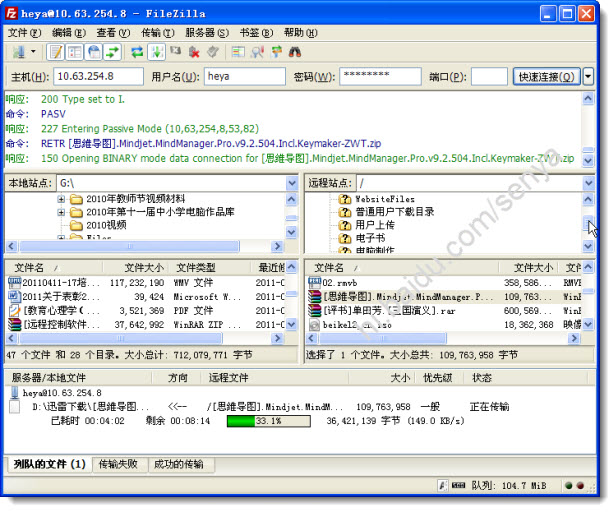Viewport: 615px width, 512px height.
Task: Expand 2010年教师节视频材料 folder
Action: pos(61,199)
